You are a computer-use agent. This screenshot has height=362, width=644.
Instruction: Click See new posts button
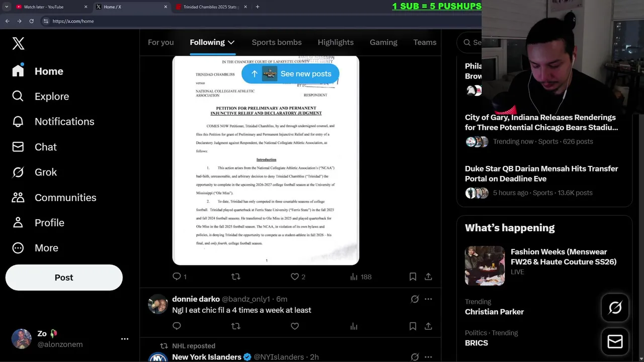[x=290, y=74]
